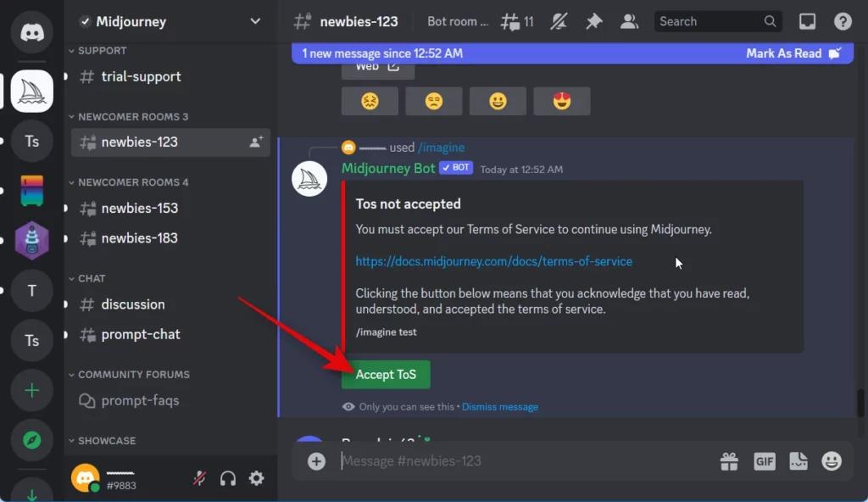Open Explore Discoverable Servers compass
868x502 pixels.
32,440
